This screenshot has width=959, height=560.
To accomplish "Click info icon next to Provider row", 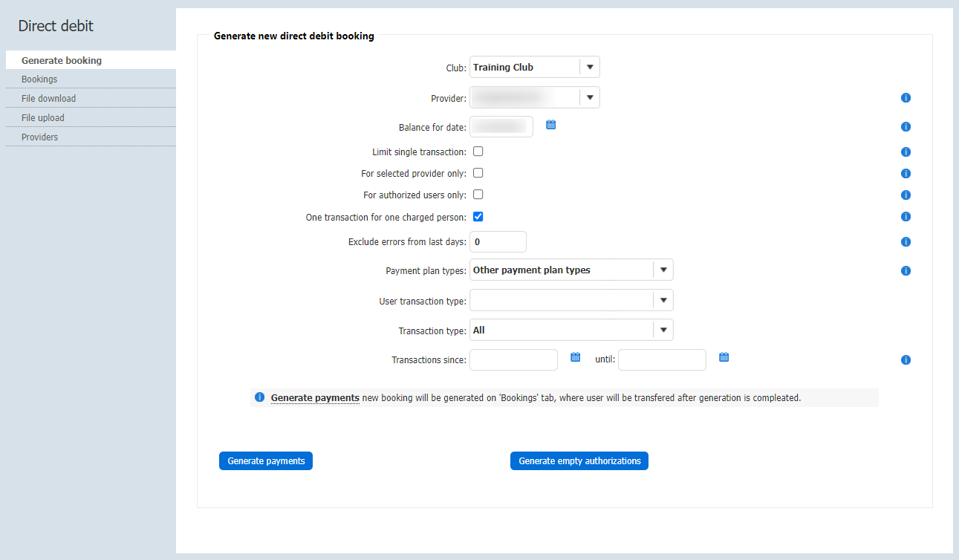I will 906,98.
